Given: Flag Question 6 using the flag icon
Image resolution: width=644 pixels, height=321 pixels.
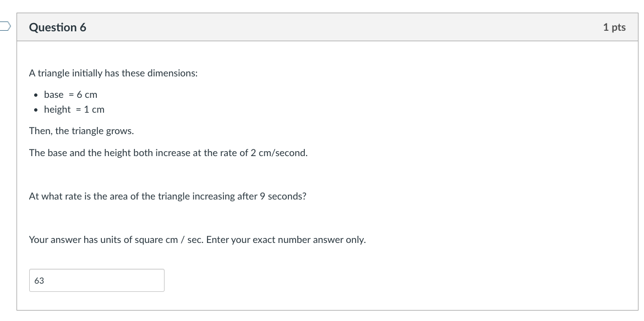Looking at the screenshot, I should click(4, 26).
